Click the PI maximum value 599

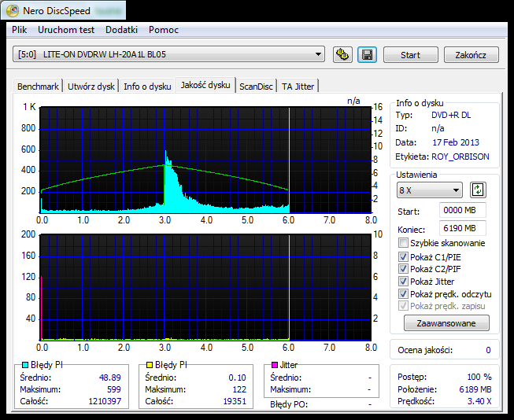[x=114, y=389]
